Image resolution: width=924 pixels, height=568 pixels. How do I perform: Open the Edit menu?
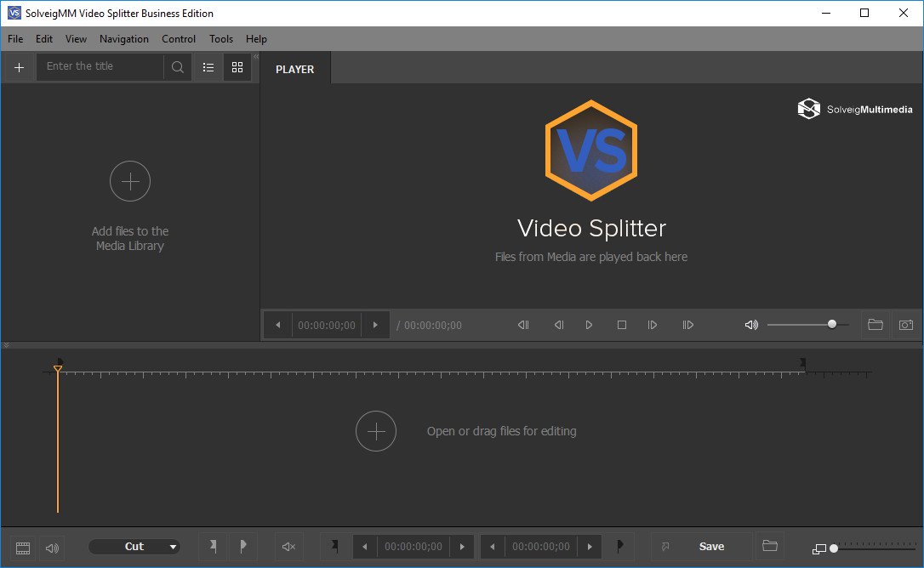pos(44,39)
